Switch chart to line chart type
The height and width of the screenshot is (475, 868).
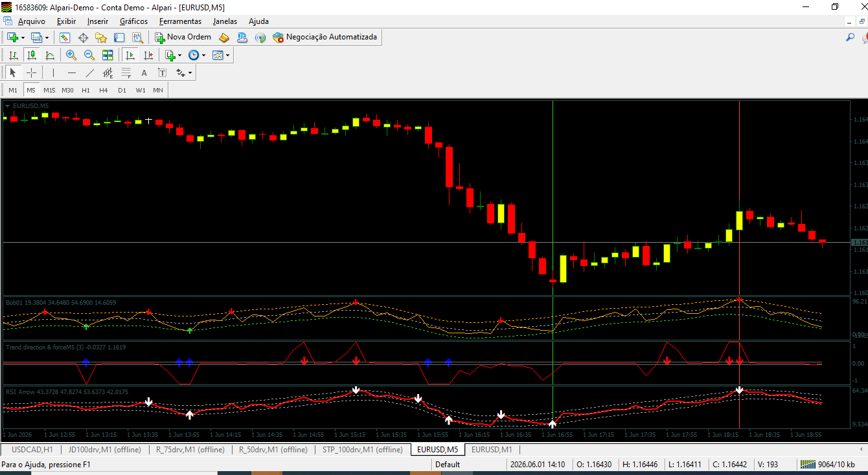point(49,55)
